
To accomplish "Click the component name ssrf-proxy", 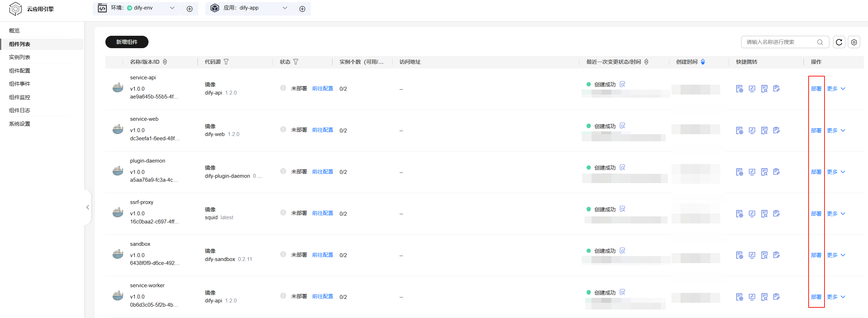I will [x=141, y=202].
